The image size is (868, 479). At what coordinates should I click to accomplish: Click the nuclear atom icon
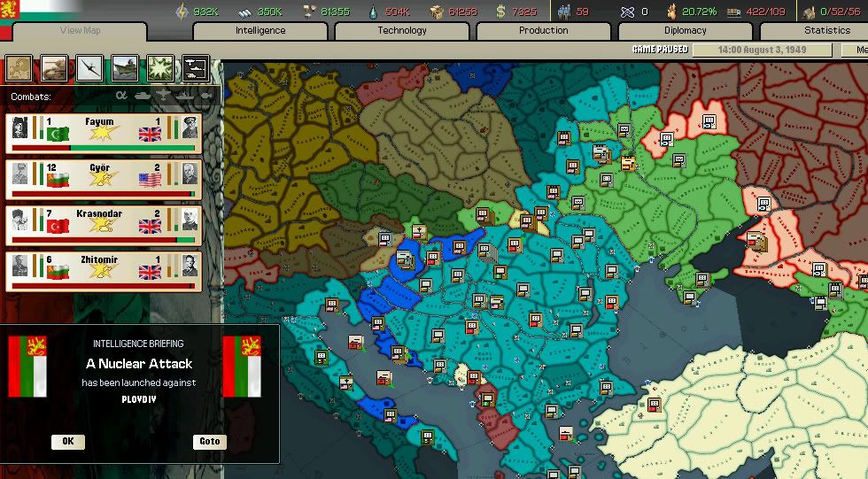click(627, 11)
